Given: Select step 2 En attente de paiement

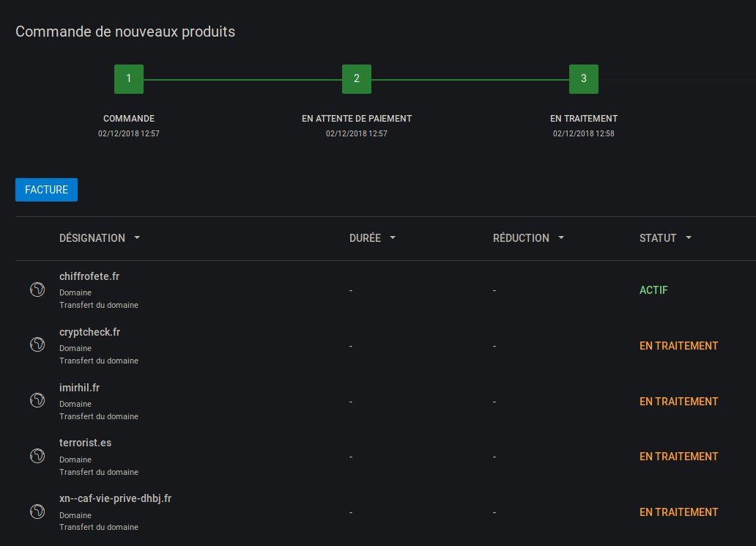Looking at the screenshot, I should pyautogui.click(x=357, y=79).
